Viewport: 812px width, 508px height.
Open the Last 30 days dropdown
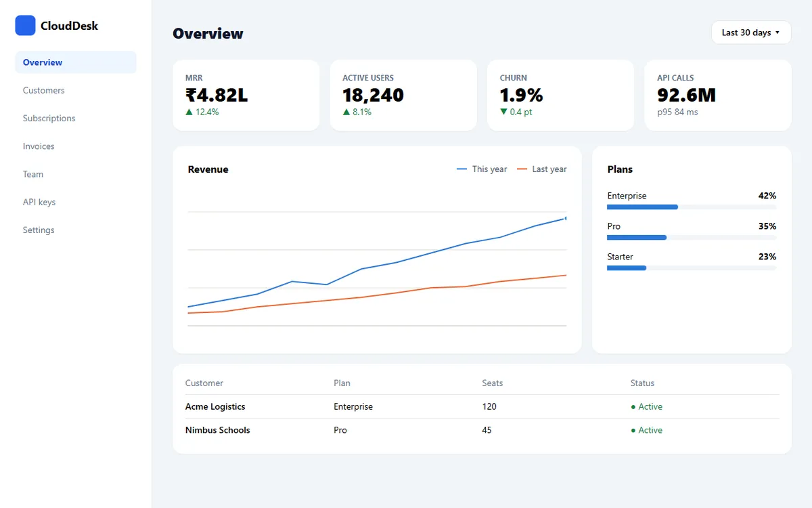click(751, 33)
